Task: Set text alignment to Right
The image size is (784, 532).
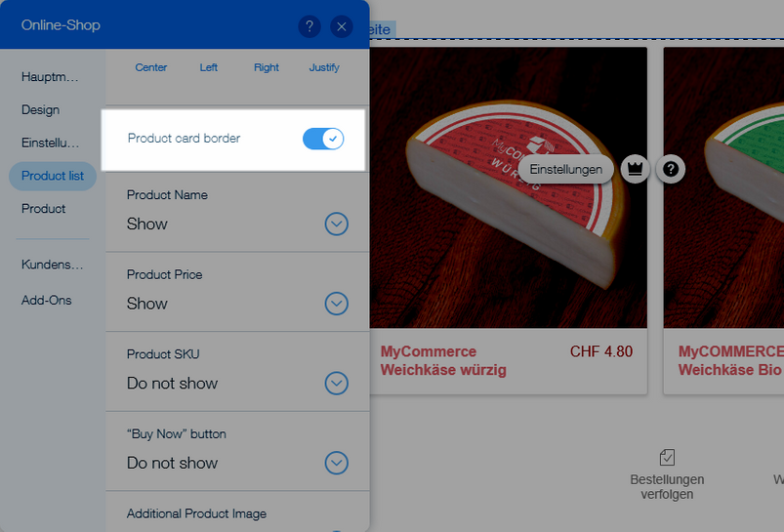Action: tap(267, 67)
